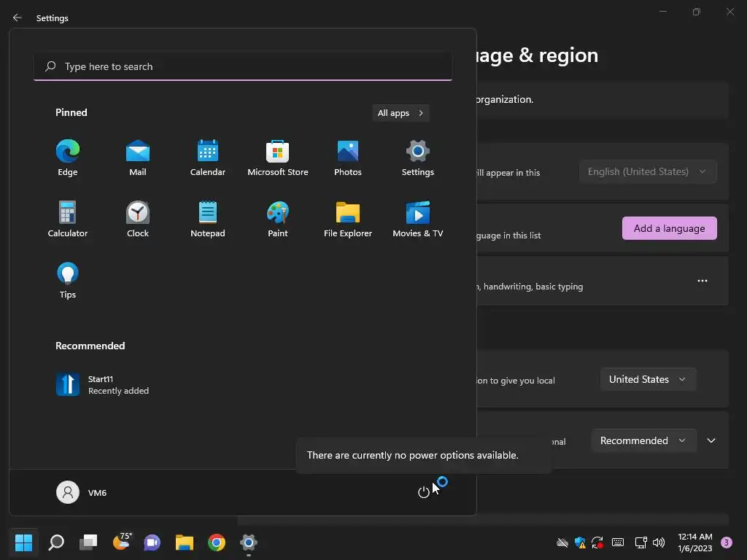Open File Explorer from pinned apps
The image size is (747, 560).
click(348, 219)
